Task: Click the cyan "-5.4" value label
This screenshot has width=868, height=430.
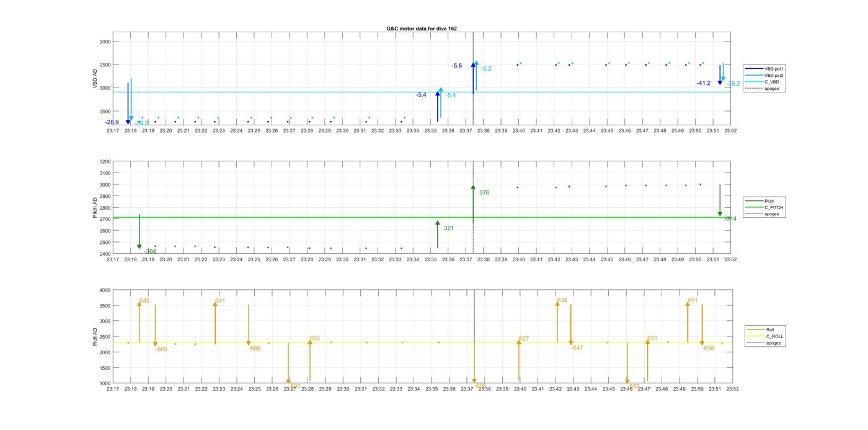Action: coord(451,96)
